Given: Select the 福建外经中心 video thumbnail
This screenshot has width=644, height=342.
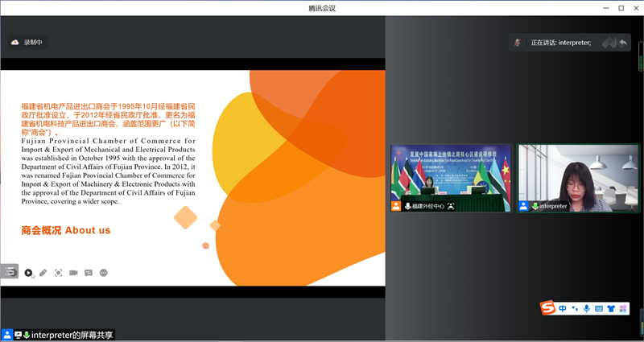Looking at the screenshot, I should (x=451, y=178).
